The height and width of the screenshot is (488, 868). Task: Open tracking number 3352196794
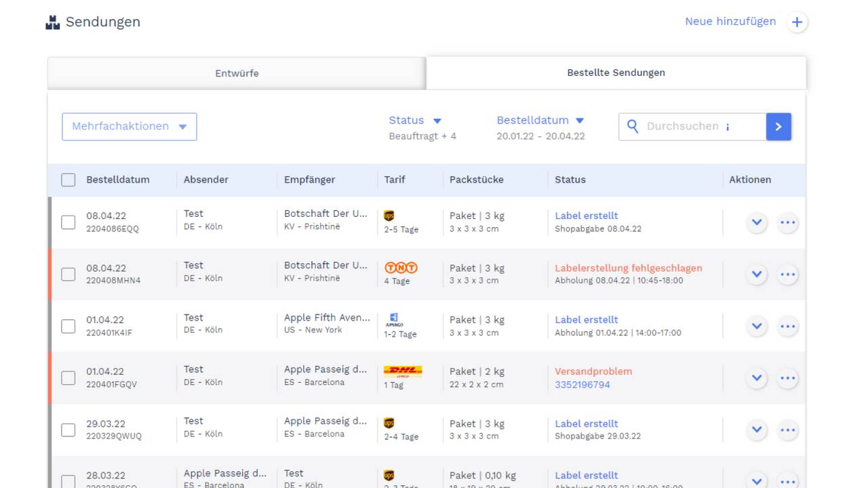[583, 384]
